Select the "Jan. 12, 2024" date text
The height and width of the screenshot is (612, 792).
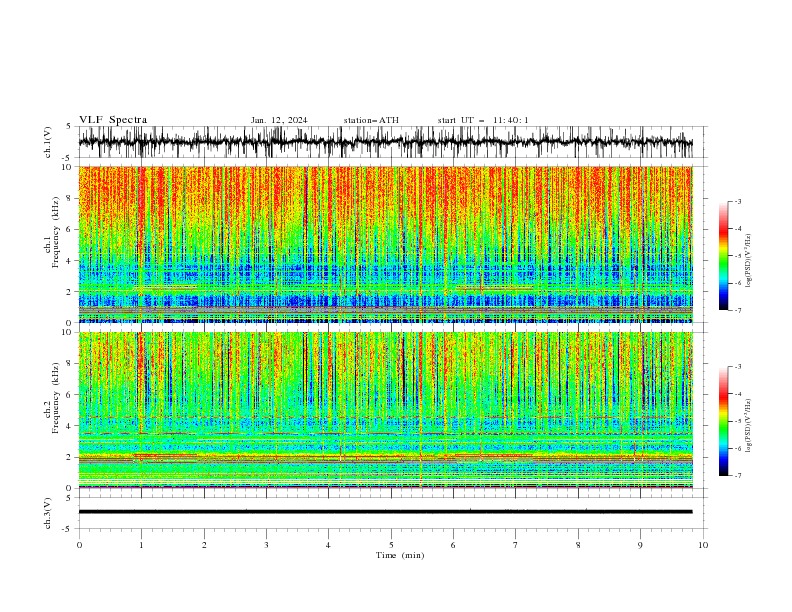pos(279,120)
